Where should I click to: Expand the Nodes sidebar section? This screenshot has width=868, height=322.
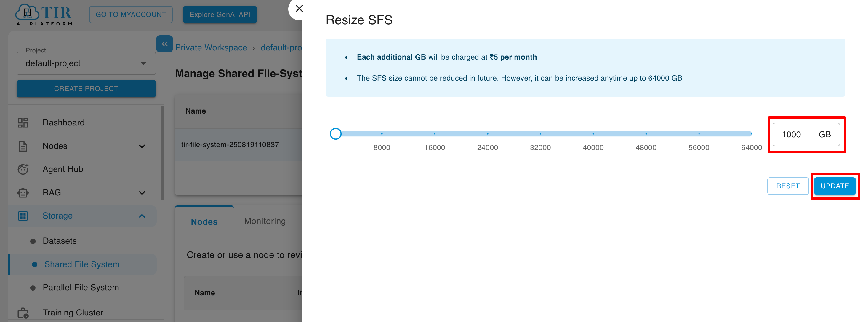click(142, 146)
